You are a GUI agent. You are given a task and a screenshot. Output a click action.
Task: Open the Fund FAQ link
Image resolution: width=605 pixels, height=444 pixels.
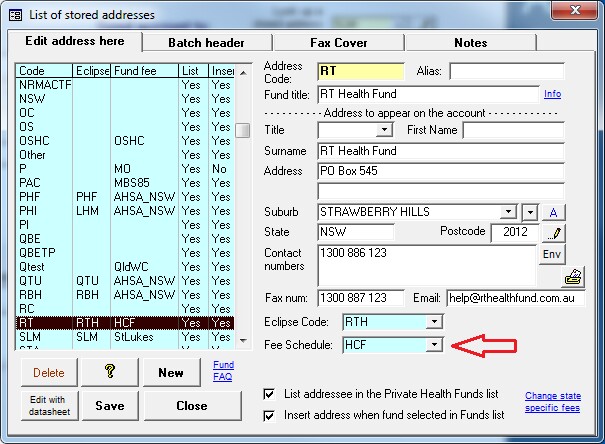223,371
